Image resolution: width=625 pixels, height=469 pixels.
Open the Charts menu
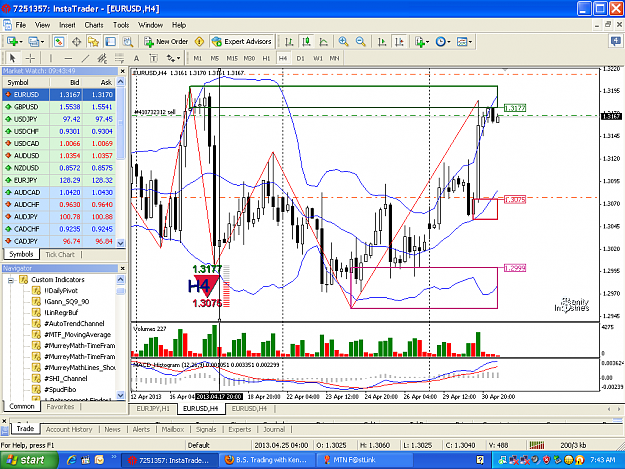[94, 25]
